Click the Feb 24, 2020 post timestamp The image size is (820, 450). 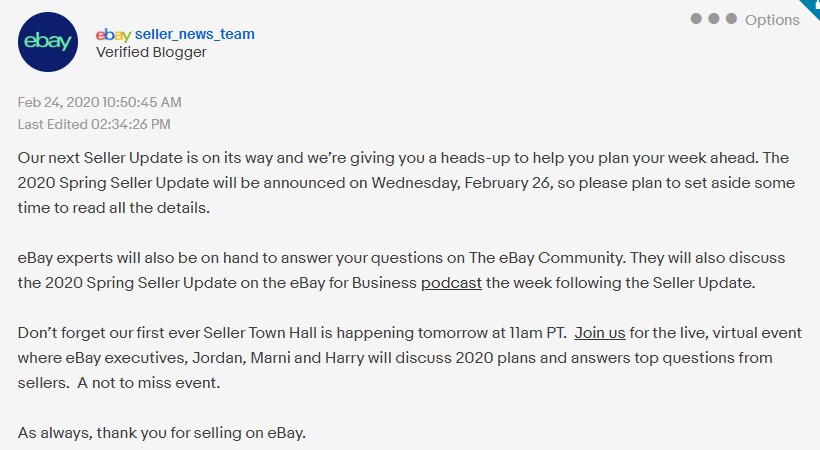point(99,102)
